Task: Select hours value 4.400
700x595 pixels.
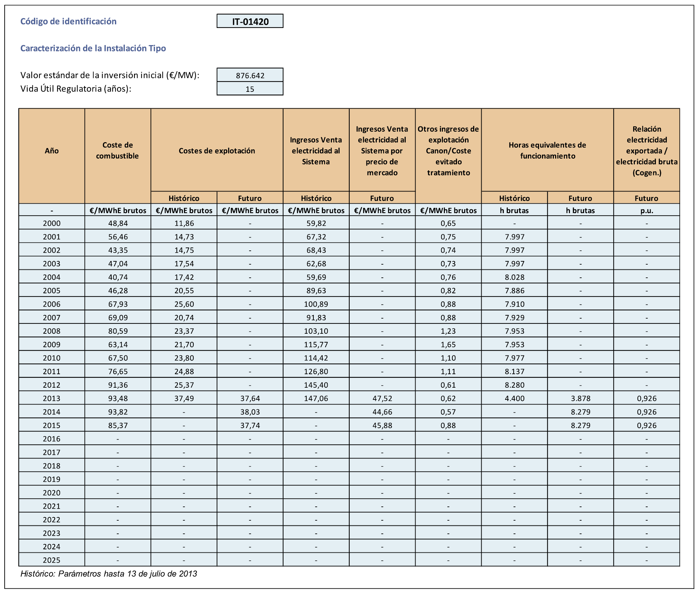Action: coord(514,398)
